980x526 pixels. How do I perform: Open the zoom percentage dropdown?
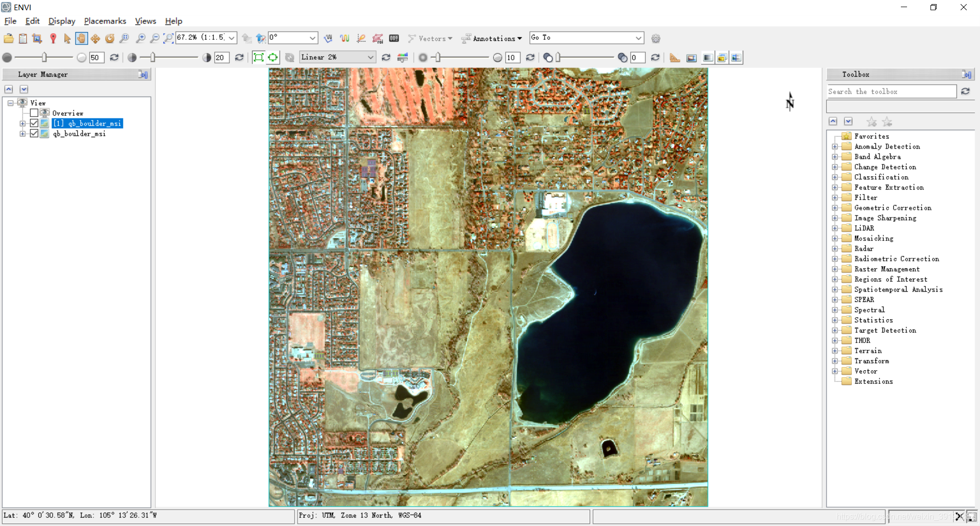pos(232,38)
